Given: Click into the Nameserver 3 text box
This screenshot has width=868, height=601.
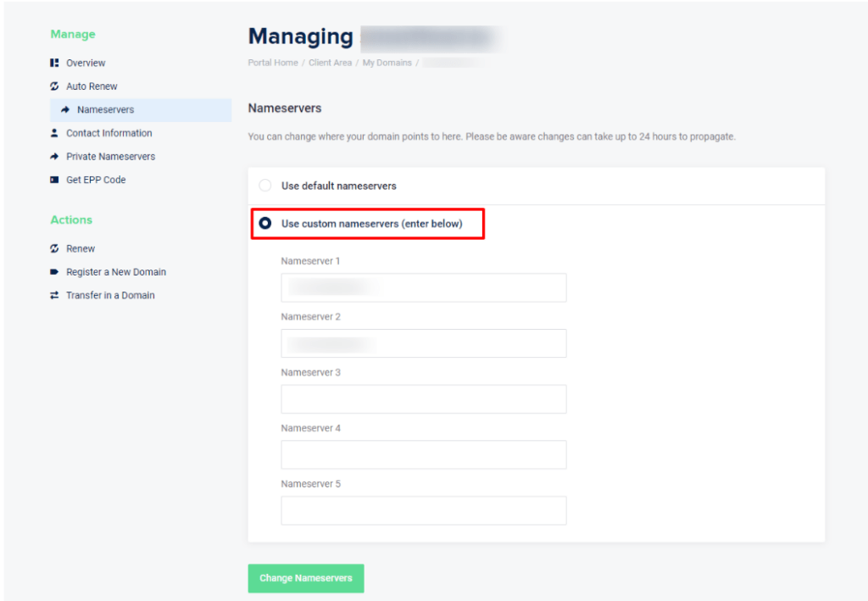Looking at the screenshot, I should coord(423,399).
